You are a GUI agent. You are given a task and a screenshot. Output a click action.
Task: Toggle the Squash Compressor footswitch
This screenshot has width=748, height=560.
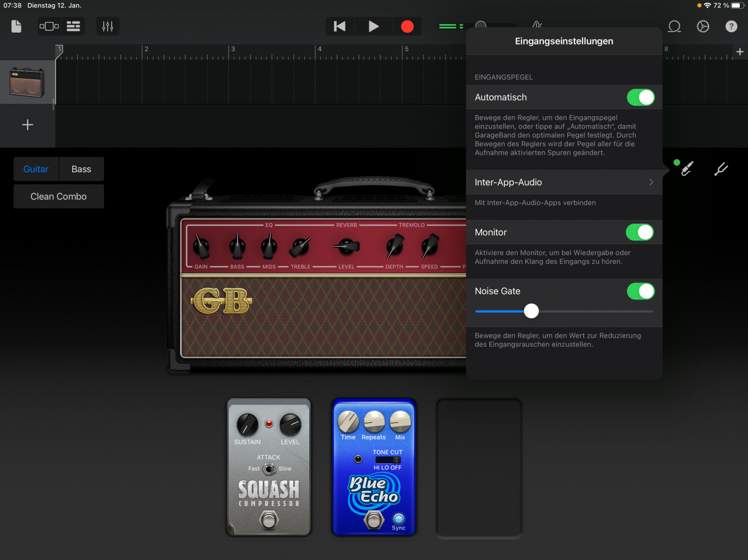point(269,519)
